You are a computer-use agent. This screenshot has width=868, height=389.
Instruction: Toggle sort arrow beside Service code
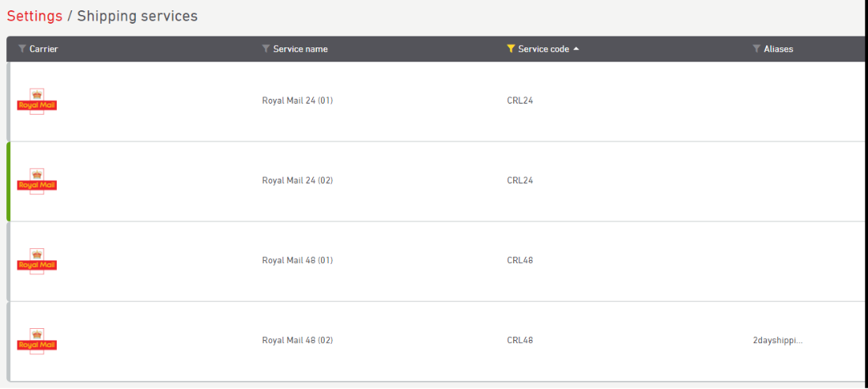[576, 49]
